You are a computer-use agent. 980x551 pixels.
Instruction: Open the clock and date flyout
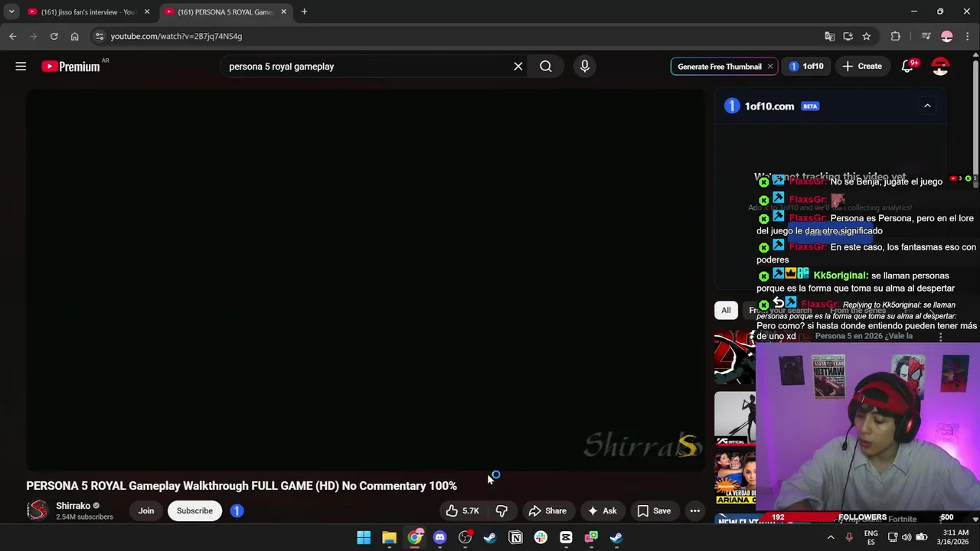click(x=952, y=538)
